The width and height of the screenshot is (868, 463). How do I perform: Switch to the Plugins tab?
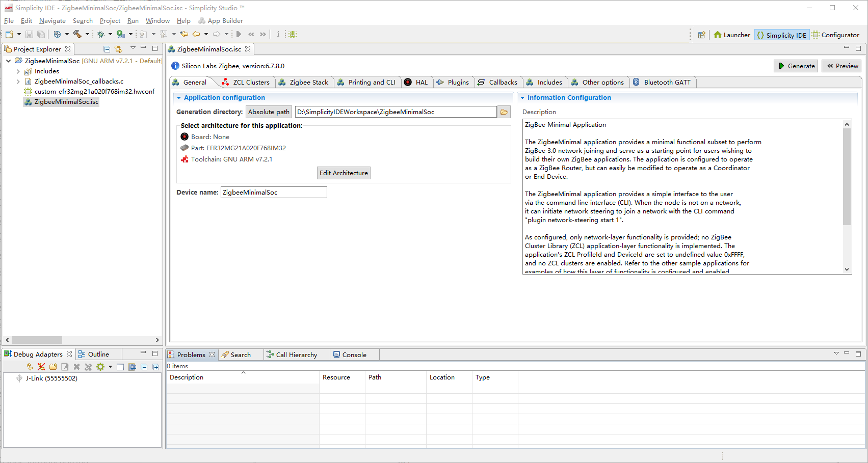coord(453,83)
